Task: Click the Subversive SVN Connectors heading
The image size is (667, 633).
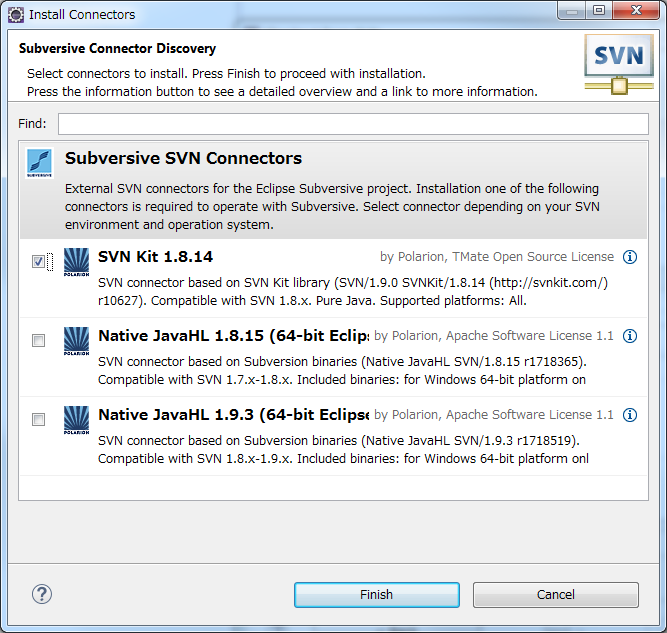Action: click(x=183, y=158)
